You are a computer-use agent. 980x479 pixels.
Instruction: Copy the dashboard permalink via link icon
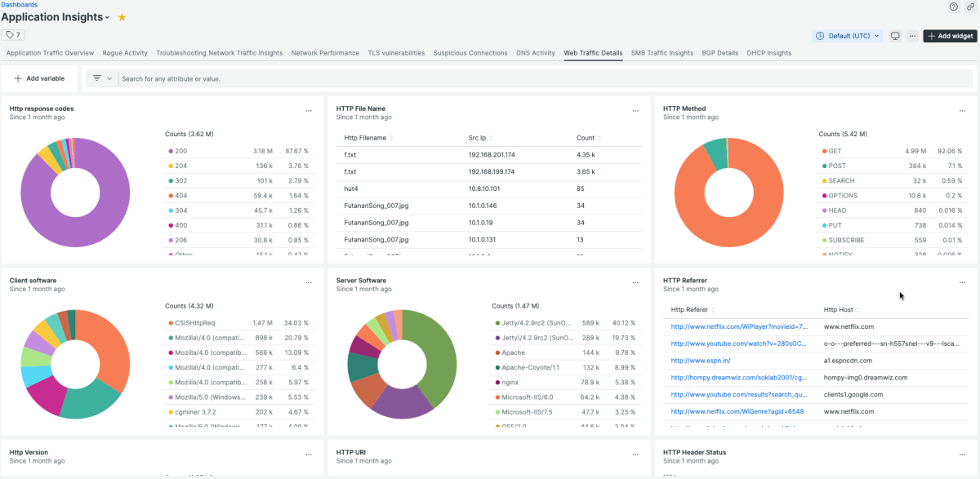point(969,7)
